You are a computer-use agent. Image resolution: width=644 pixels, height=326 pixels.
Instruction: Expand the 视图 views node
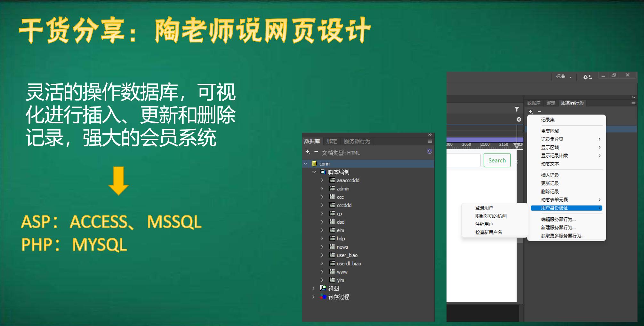[x=313, y=288]
